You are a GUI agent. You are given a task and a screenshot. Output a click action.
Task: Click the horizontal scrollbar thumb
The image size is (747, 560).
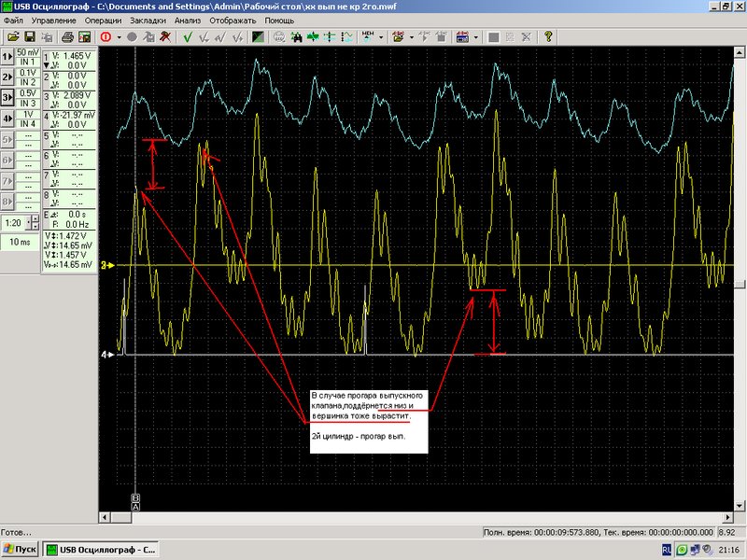[x=120, y=517]
